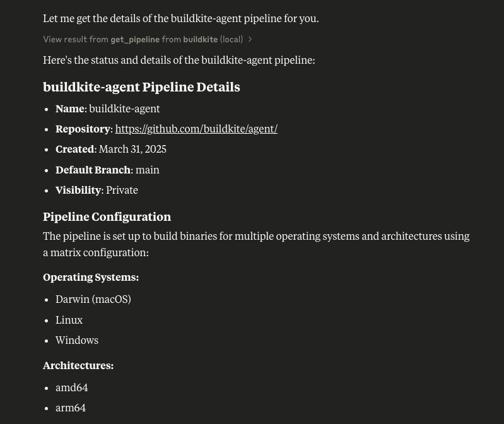
Task: Click the "Here's the status and details" sentence
Action: coord(179,60)
